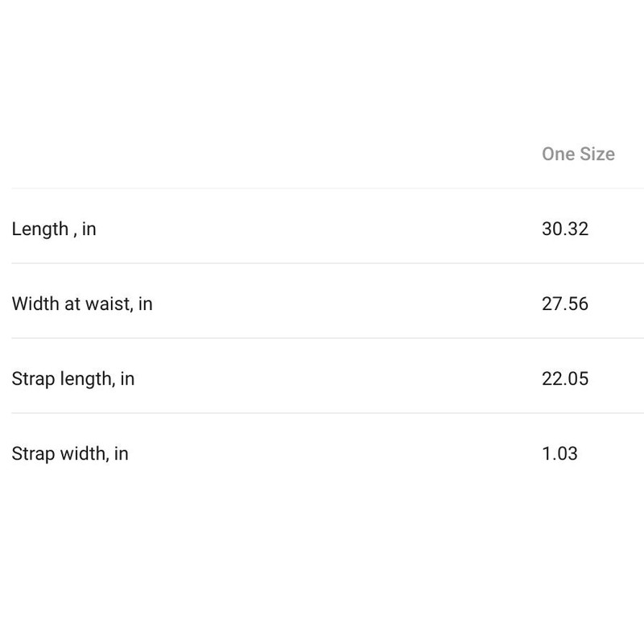Select the One Size column header
The height and width of the screenshot is (644, 644).
(x=578, y=154)
